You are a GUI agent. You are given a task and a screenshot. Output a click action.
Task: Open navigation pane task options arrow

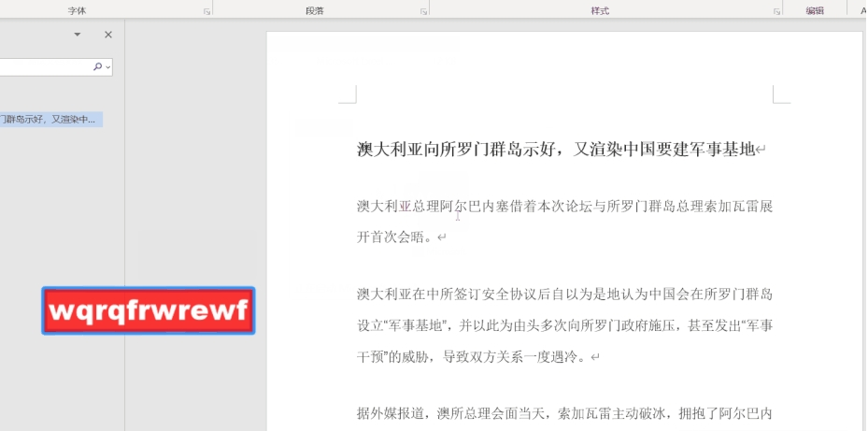(x=78, y=35)
